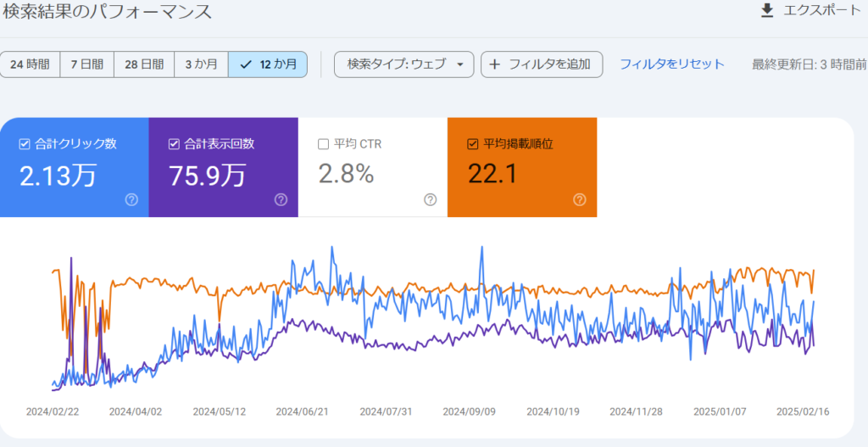Open help icon on total impressions card
The width and height of the screenshot is (868, 447).
(x=281, y=200)
